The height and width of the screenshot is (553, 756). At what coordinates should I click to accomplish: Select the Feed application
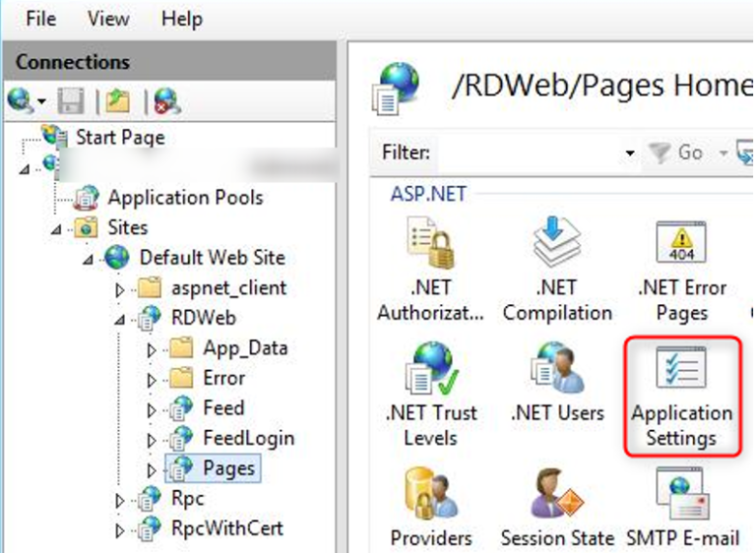(x=223, y=408)
